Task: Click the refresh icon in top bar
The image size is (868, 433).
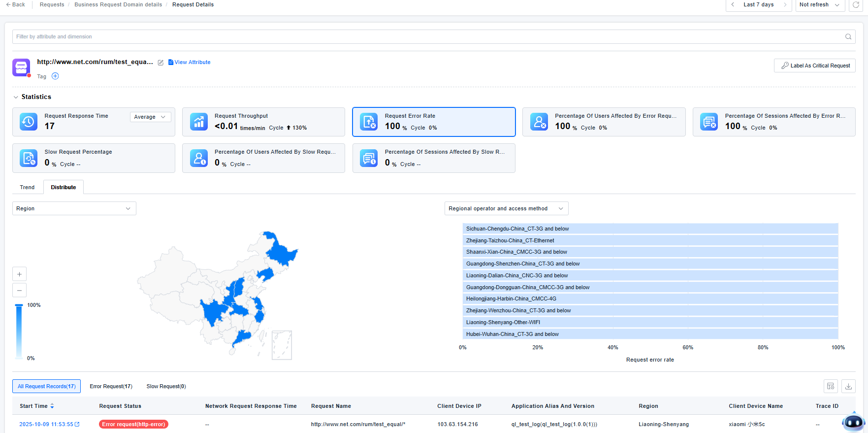Action: 856,5
